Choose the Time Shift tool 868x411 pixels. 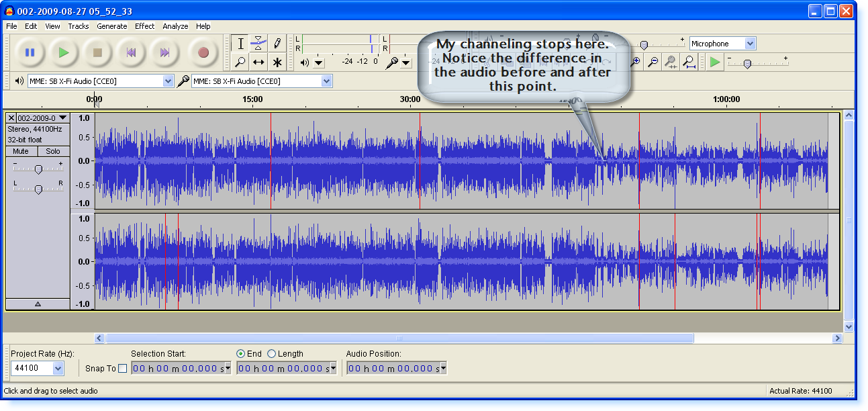[258, 62]
